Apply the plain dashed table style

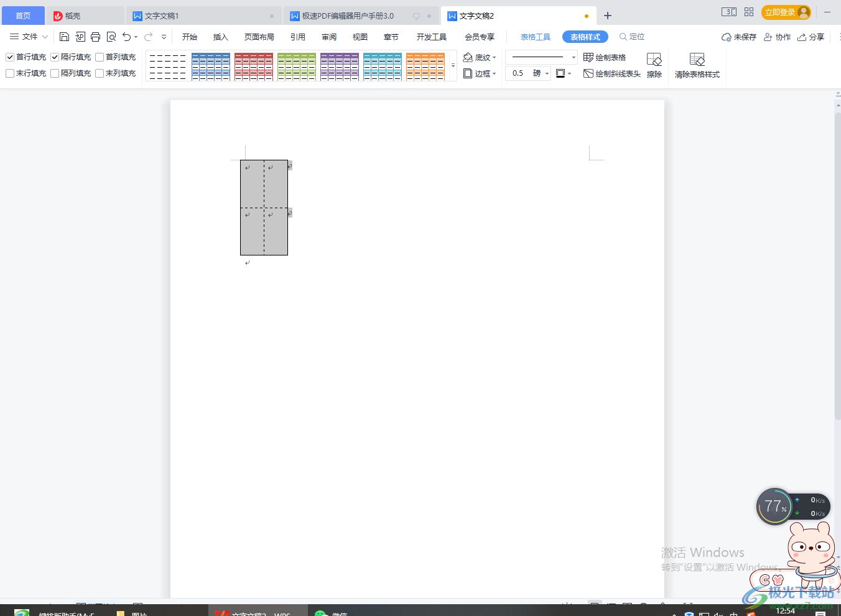(x=168, y=67)
